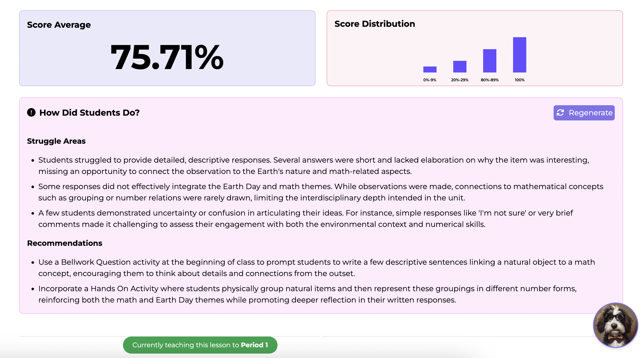Click the 75.71% score average value

167,57
